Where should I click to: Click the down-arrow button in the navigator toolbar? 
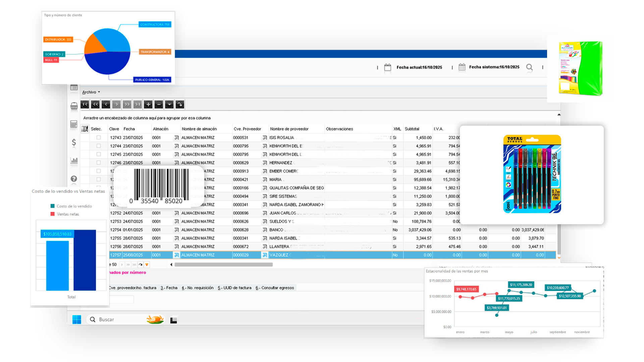(169, 105)
